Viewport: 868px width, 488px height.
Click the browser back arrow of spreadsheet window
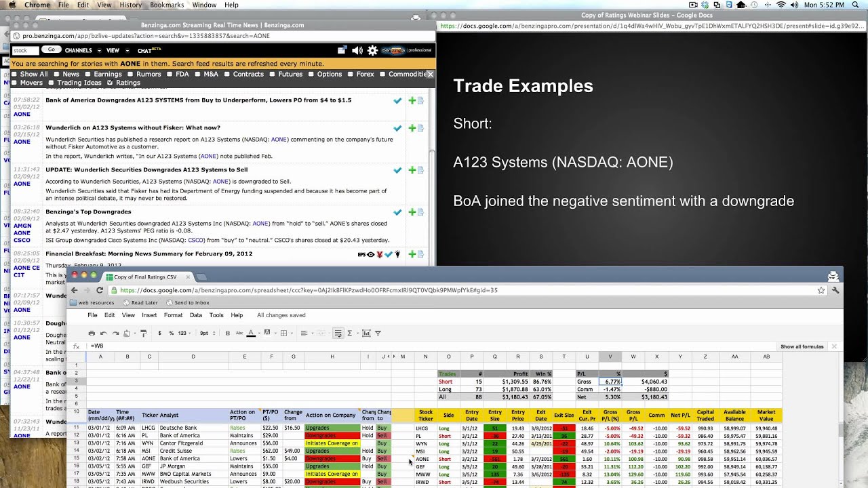click(75, 290)
